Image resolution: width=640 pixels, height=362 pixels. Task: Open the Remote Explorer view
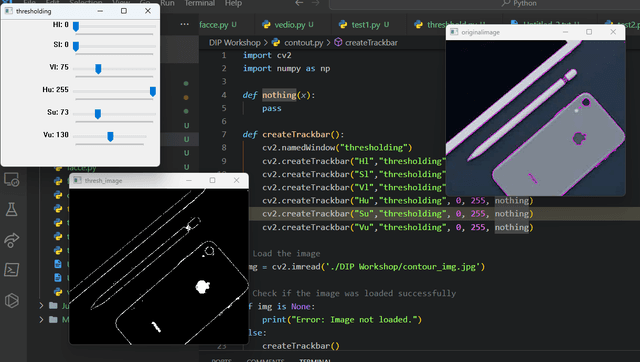tap(11, 180)
